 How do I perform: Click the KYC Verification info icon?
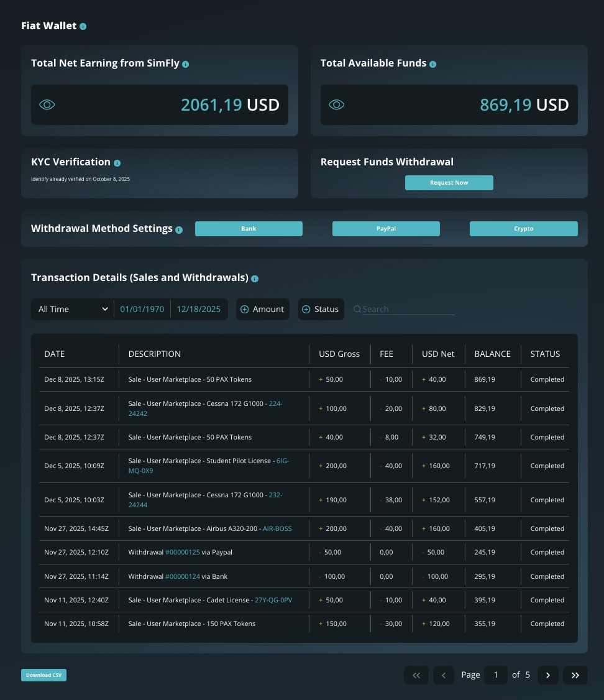point(117,162)
